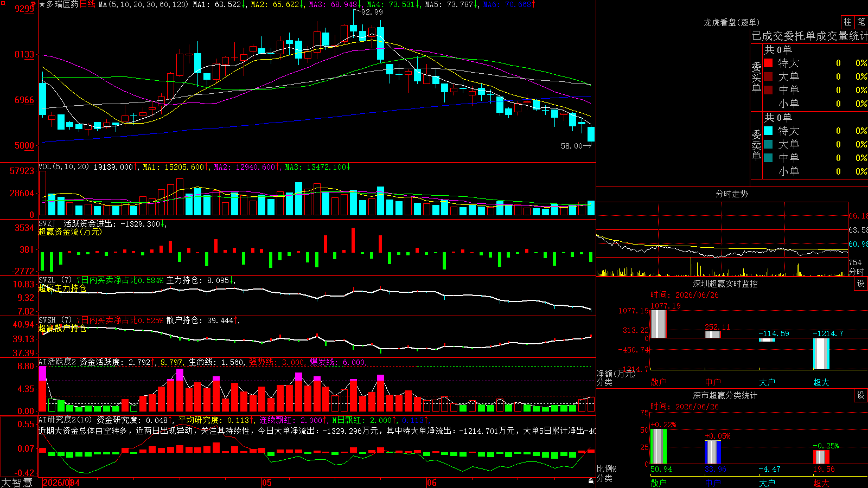868x488 pixels.
Task: Click the 8133 price axis label
Action: click(x=24, y=54)
